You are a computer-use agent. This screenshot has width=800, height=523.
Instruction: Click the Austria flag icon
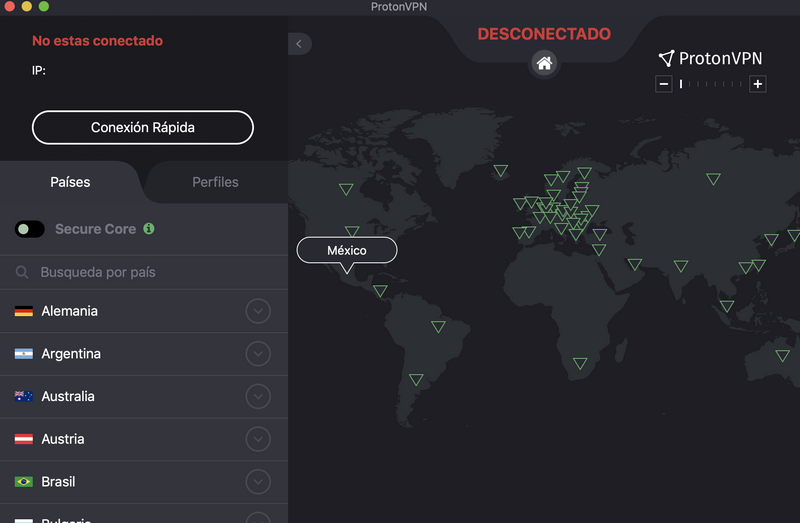pos(23,439)
